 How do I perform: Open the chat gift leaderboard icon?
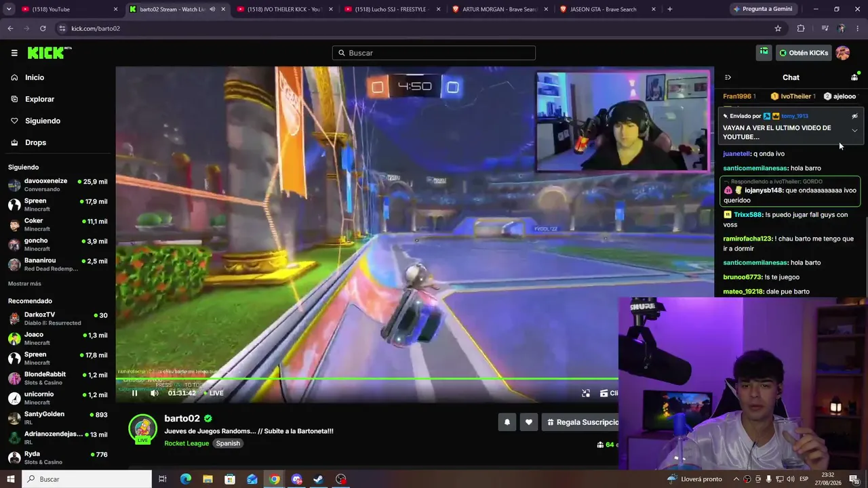(854, 77)
